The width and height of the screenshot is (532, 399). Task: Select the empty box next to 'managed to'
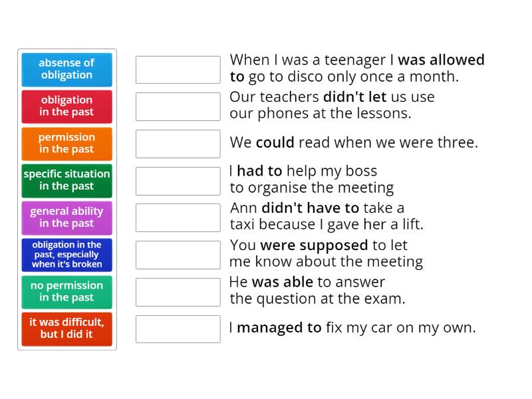coord(178,329)
